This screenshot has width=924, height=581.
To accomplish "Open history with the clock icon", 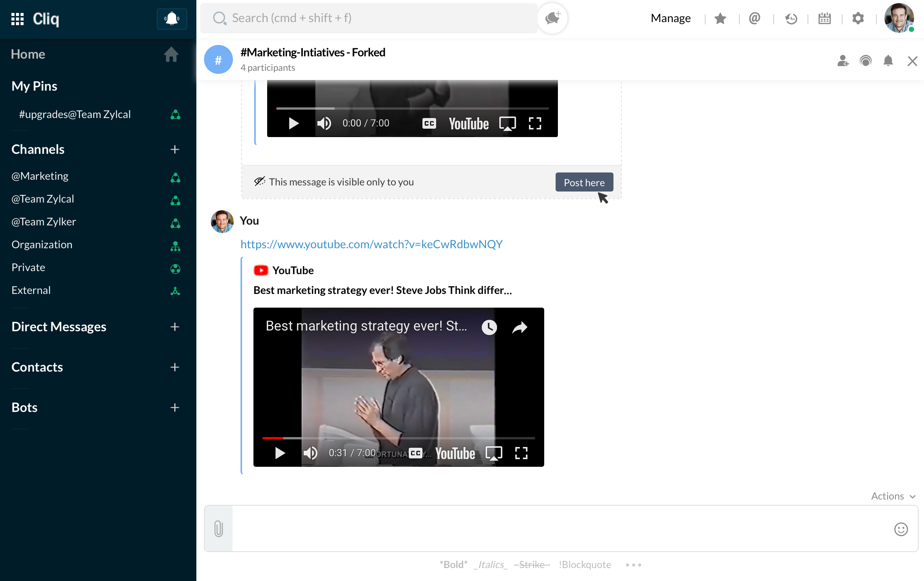I will click(x=791, y=18).
